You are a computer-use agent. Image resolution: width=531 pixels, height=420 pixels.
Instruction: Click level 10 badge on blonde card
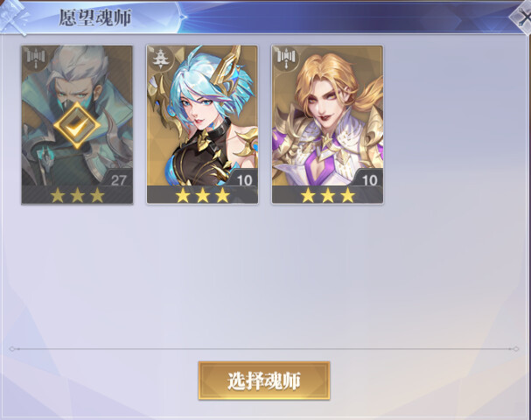tap(369, 179)
